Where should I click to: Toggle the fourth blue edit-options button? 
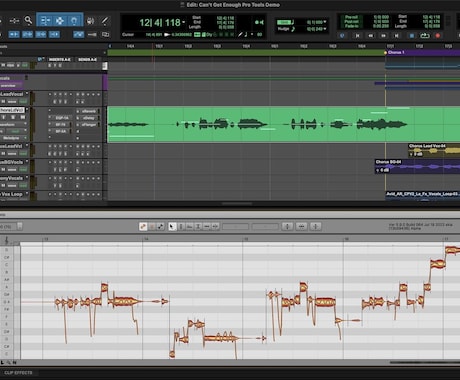(54, 34)
